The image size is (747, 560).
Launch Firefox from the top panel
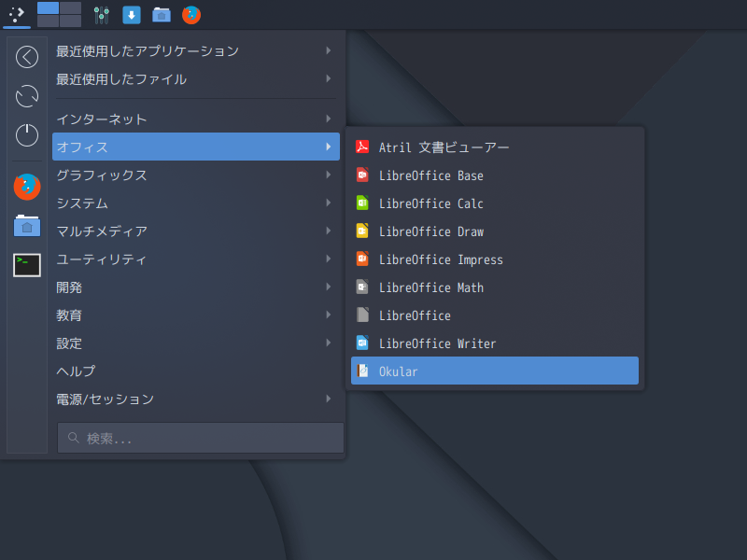(x=191, y=15)
